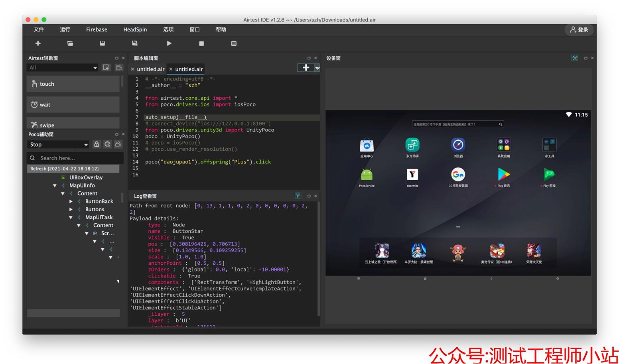619x364 pixels.
Task: Save the script with the floppy icon
Action: tap(103, 43)
